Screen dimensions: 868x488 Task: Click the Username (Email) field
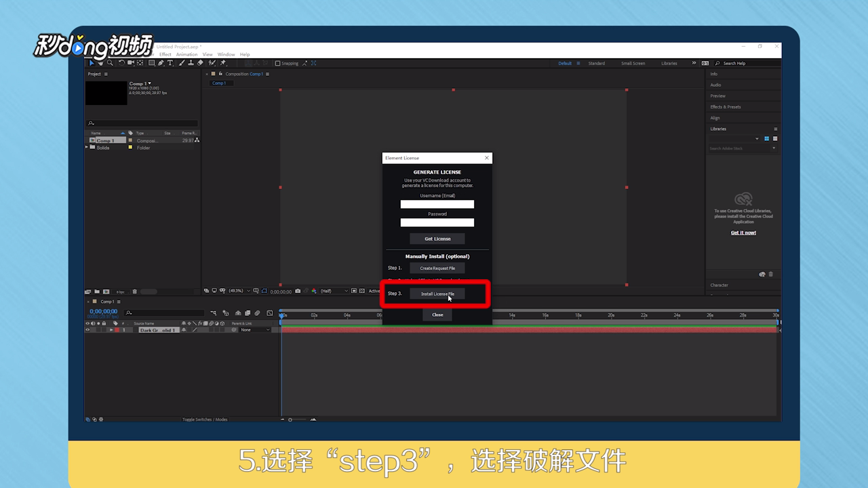click(x=437, y=204)
